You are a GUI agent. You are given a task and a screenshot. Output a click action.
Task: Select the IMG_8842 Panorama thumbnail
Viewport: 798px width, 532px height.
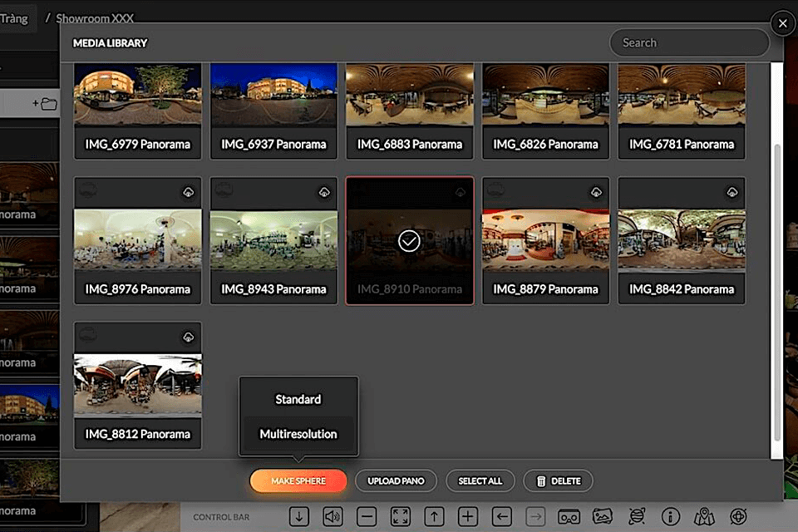682,239
